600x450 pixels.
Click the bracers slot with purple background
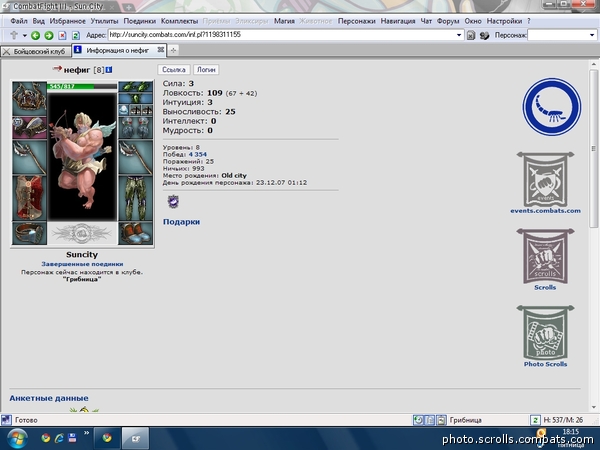point(29,127)
